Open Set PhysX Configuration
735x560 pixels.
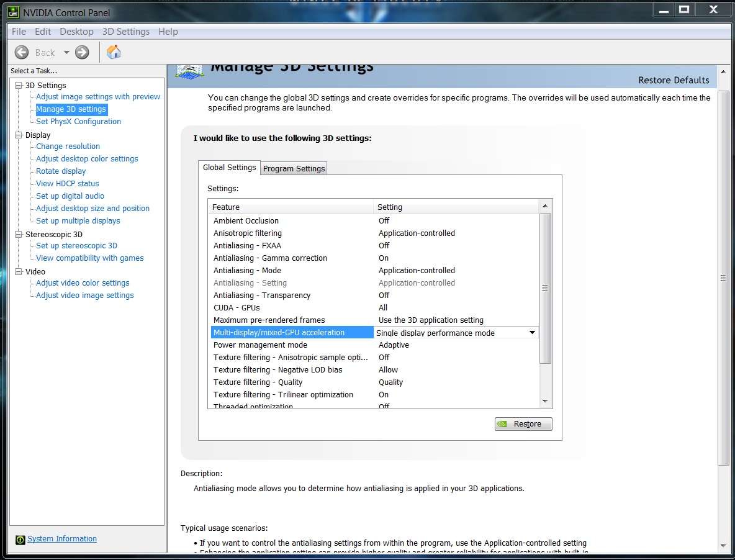[78, 121]
